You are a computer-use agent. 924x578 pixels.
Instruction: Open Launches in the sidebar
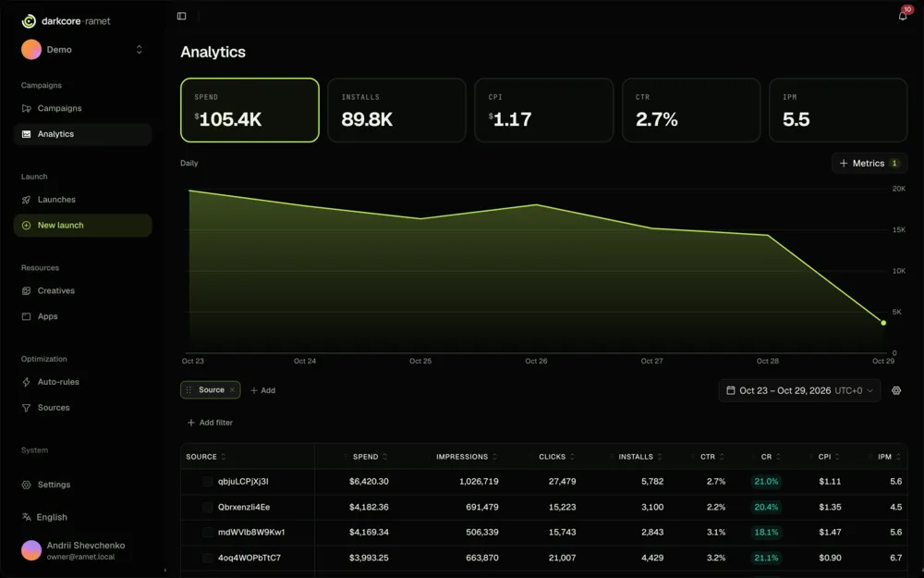click(82, 200)
